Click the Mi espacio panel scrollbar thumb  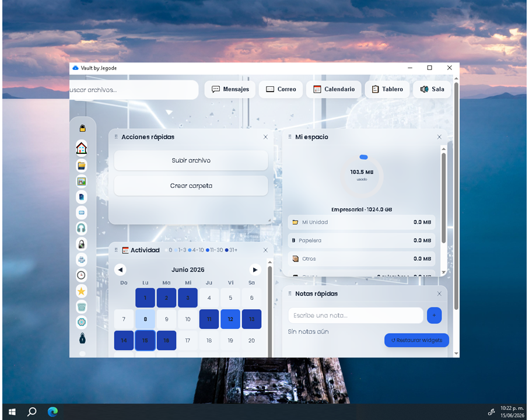[444, 198]
